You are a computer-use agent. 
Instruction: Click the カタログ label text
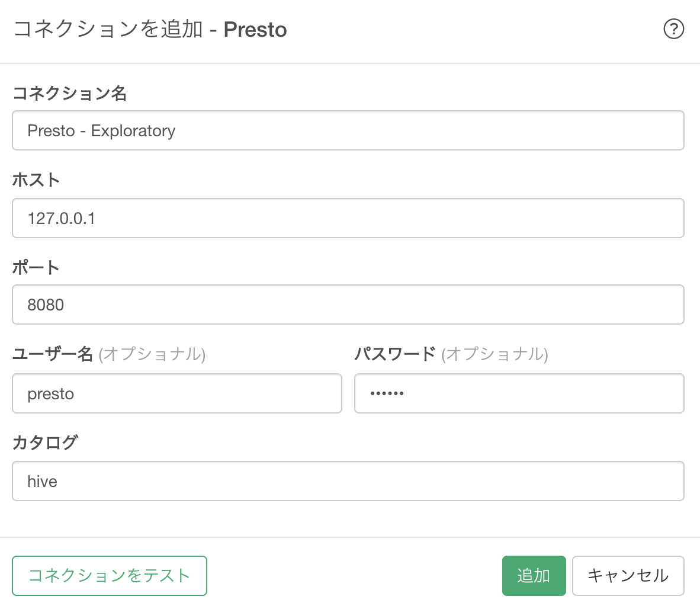(46, 442)
